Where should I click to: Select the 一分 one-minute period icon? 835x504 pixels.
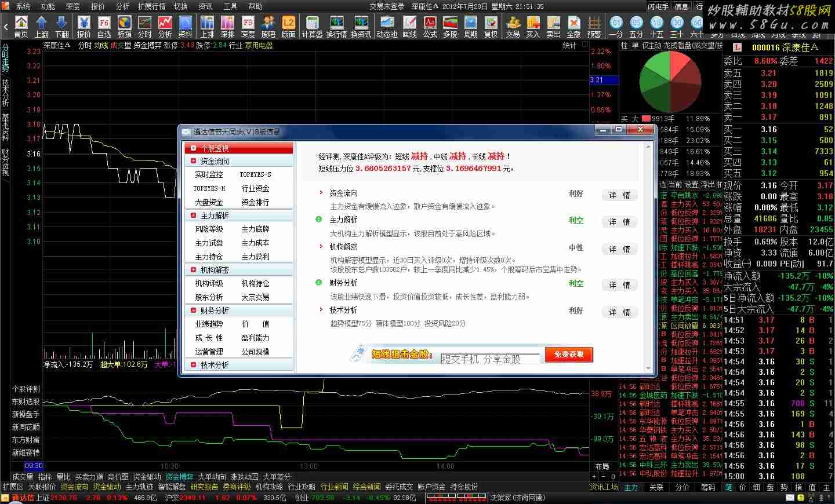[616, 26]
